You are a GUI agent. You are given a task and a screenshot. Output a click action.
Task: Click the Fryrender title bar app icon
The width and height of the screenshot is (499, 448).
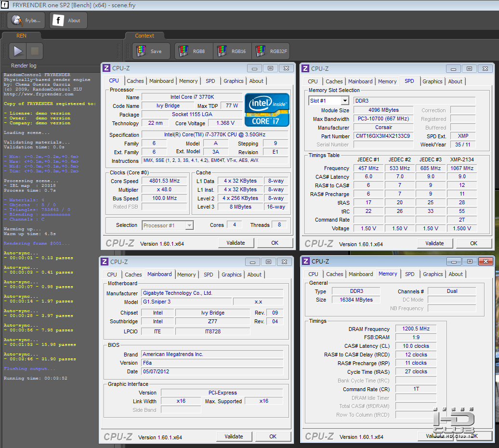(5, 5)
